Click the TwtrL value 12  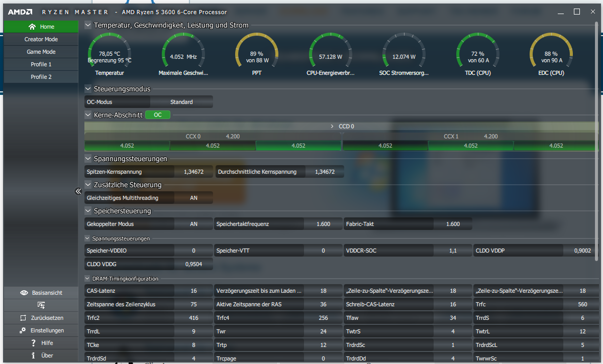(582, 331)
